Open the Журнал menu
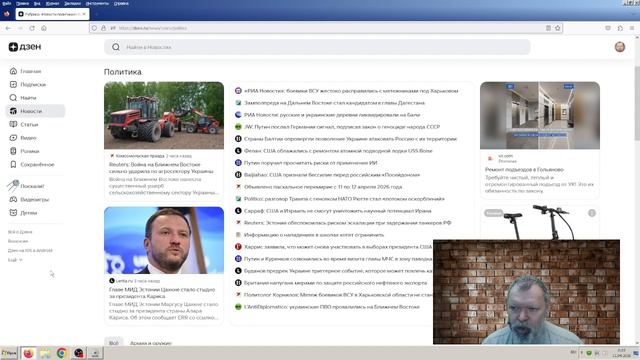This screenshot has height=360, width=640. [x=52, y=3]
